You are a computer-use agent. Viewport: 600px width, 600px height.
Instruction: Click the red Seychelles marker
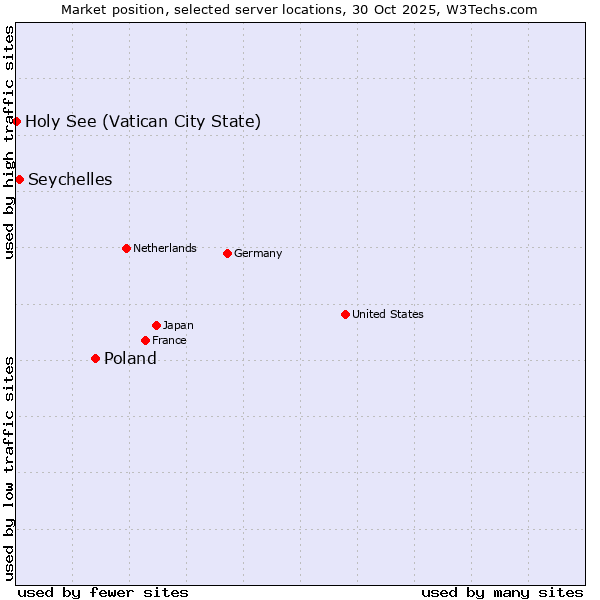[x=19, y=179]
